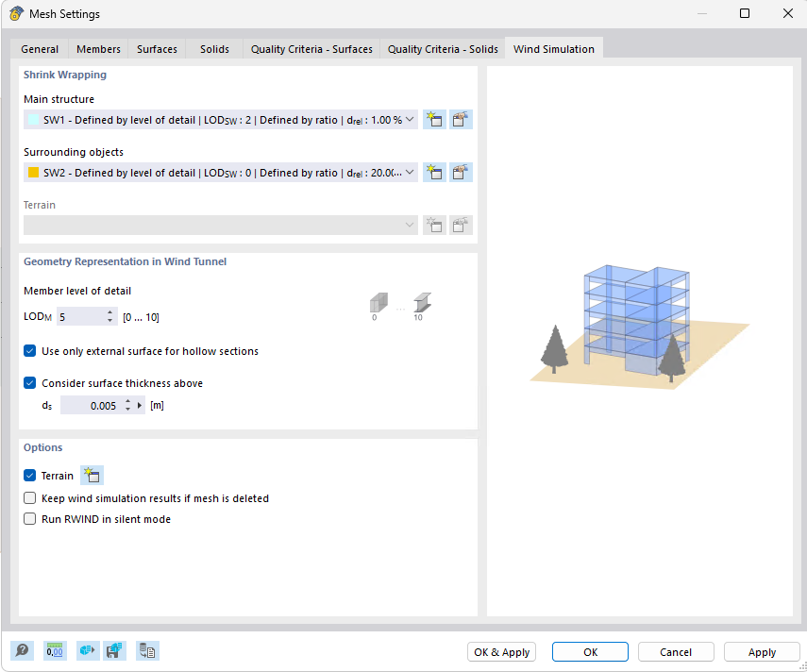The width and height of the screenshot is (807, 672).
Task: Click the OK & Apply button
Action: (502, 652)
